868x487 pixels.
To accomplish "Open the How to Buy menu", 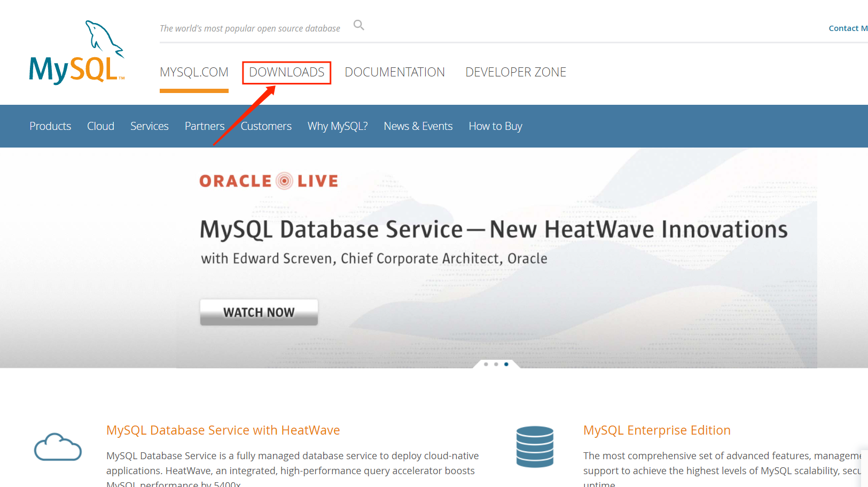I will tap(496, 126).
